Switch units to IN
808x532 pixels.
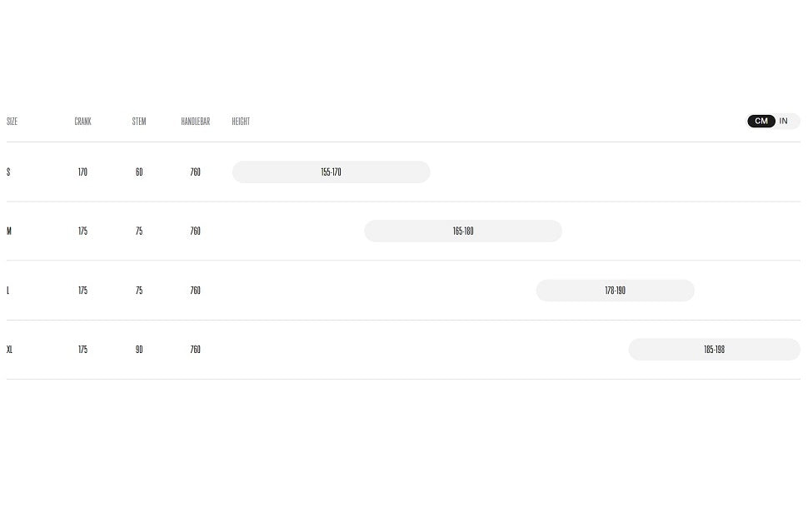[x=783, y=121]
